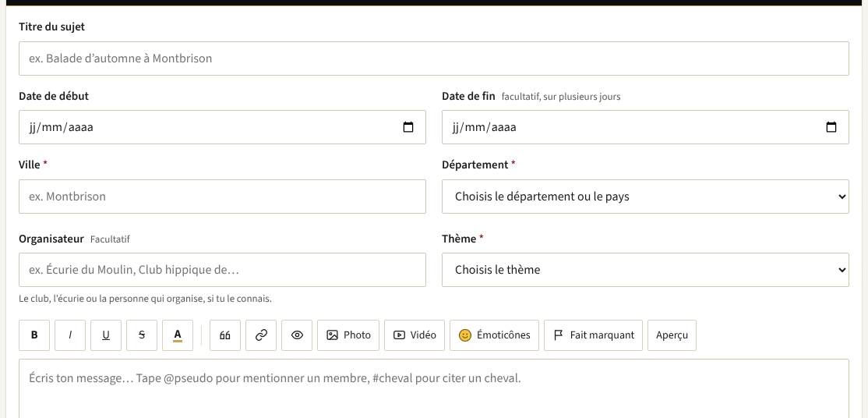Click the Date de début field
This screenshot has height=418, width=868.
pos(223,127)
